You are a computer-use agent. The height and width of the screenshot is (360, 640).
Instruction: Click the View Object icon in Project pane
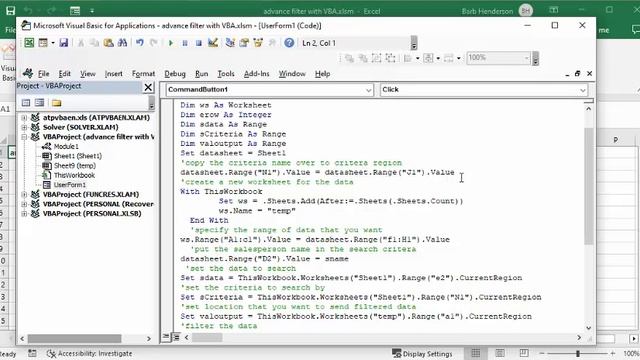pos(40,103)
